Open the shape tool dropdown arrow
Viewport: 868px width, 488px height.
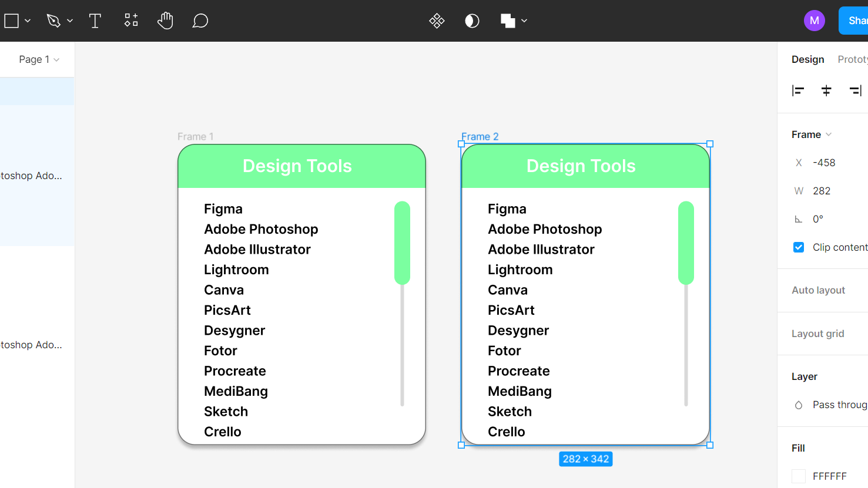coord(28,21)
